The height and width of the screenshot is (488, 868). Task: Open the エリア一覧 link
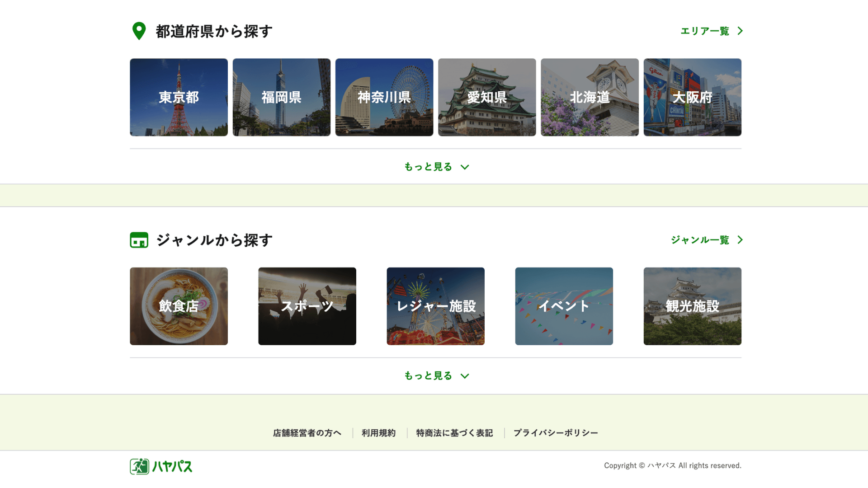705,31
